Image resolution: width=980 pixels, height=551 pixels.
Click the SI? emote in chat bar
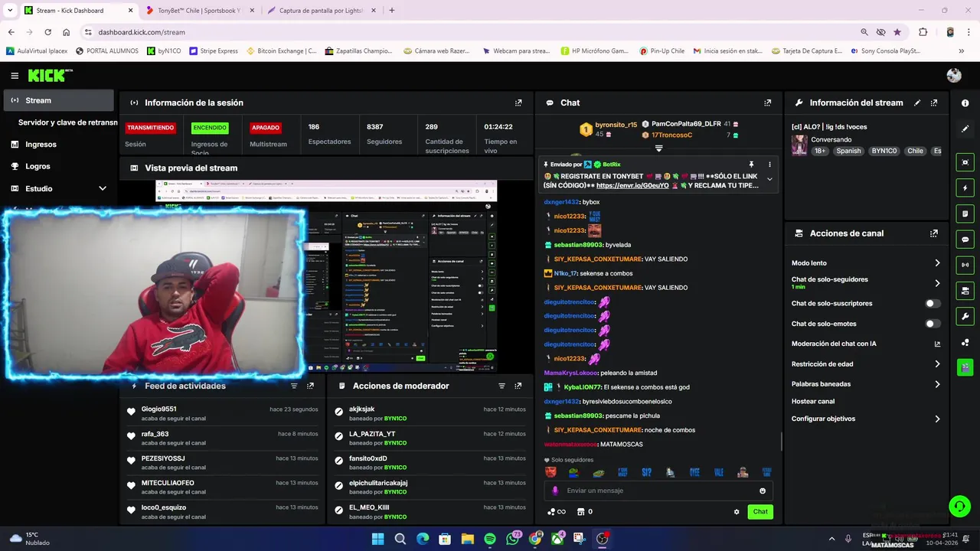coord(647,472)
